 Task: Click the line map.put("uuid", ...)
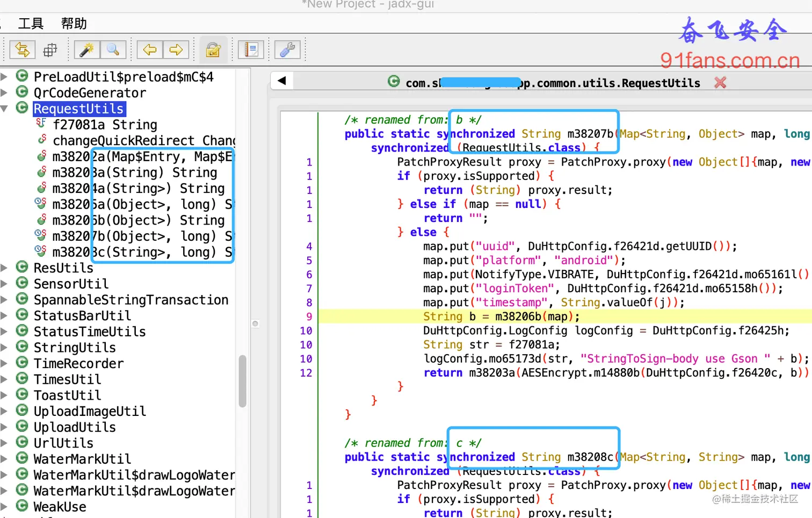pyautogui.click(x=580, y=246)
